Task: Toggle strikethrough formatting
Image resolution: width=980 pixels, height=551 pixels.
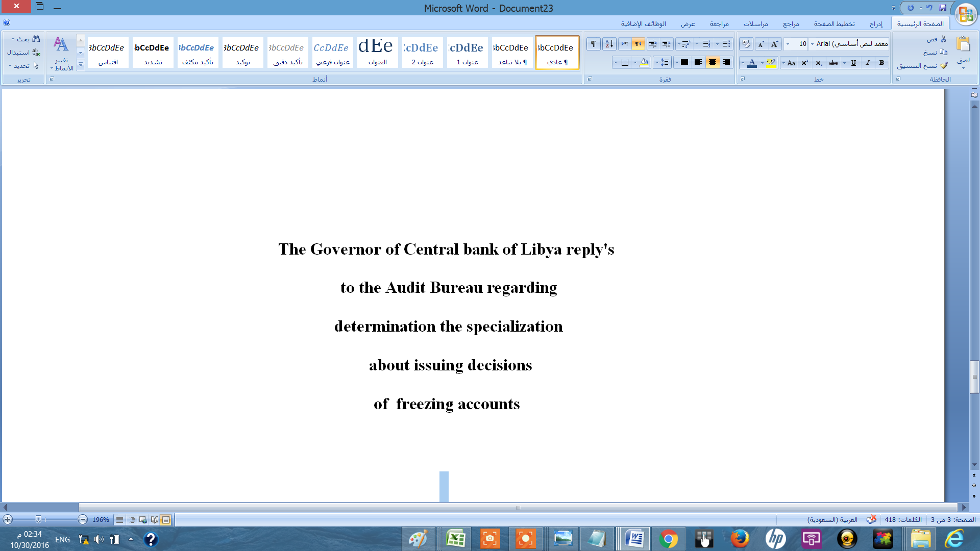Action: click(833, 63)
